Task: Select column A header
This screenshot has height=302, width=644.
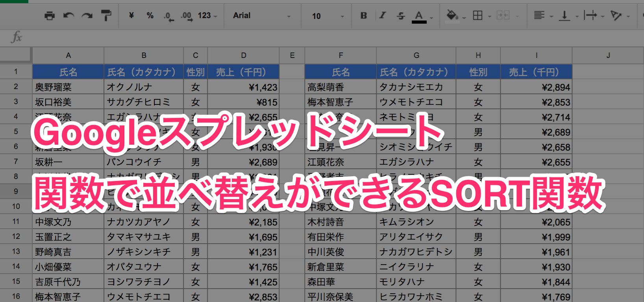Action: click(68, 56)
